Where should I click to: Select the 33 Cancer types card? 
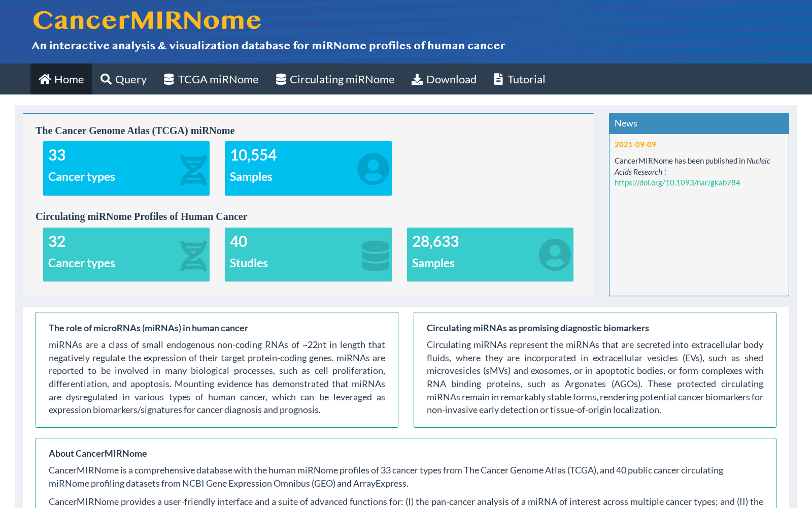pos(126,168)
